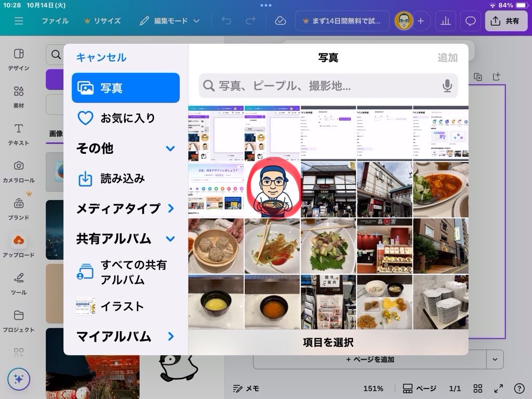Expand the マイアルバム section
Screen dimensions: 532x399
pos(170,337)
